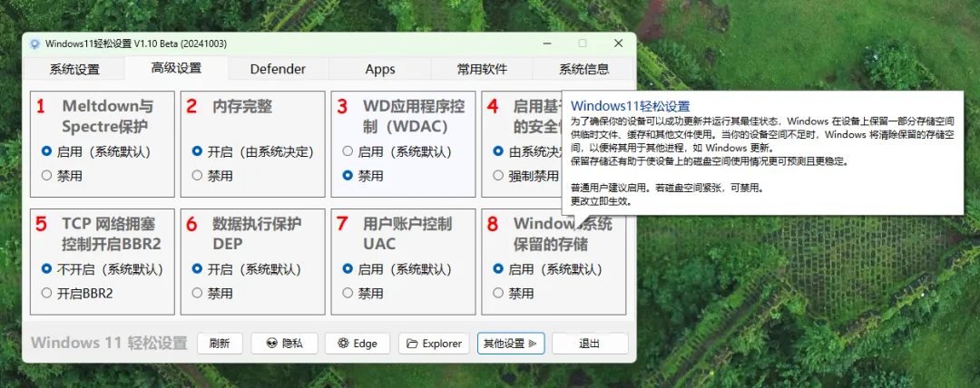This screenshot has height=388, width=980.
Task: Click the Edge button's gear icon
Action: click(343, 344)
